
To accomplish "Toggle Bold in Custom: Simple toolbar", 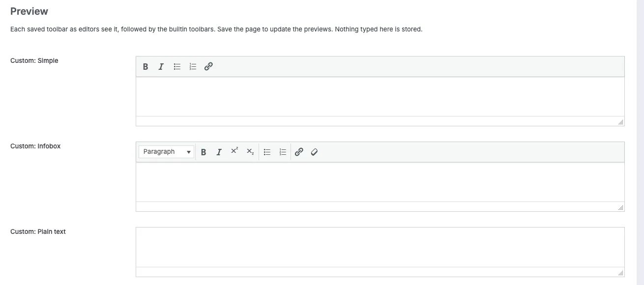I will tap(146, 67).
